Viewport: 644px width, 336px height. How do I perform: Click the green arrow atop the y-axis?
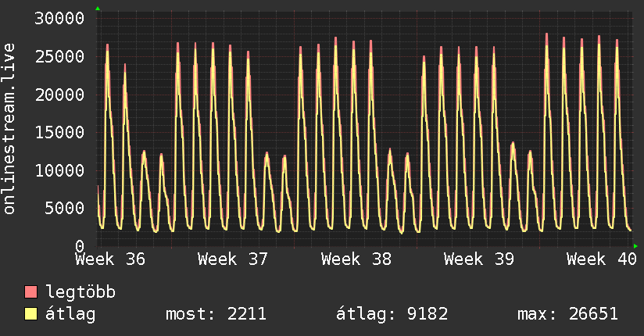click(x=98, y=9)
